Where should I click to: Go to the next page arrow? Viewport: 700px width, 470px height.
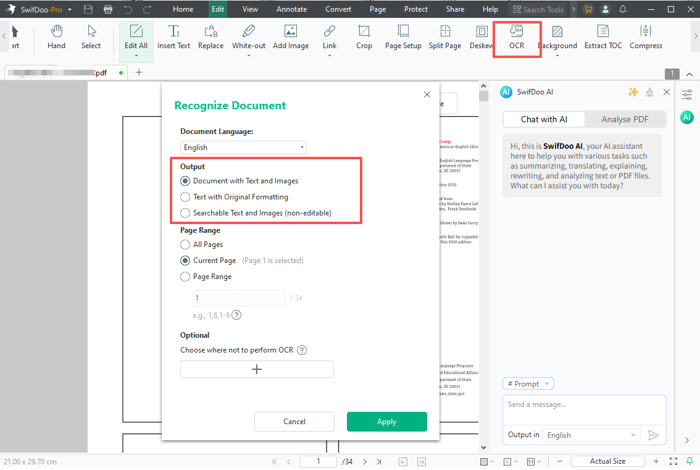pos(365,462)
